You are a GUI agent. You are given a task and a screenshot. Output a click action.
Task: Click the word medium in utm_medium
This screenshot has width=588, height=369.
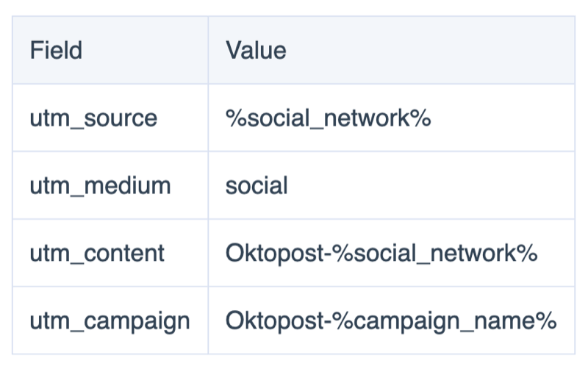click(127, 186)
